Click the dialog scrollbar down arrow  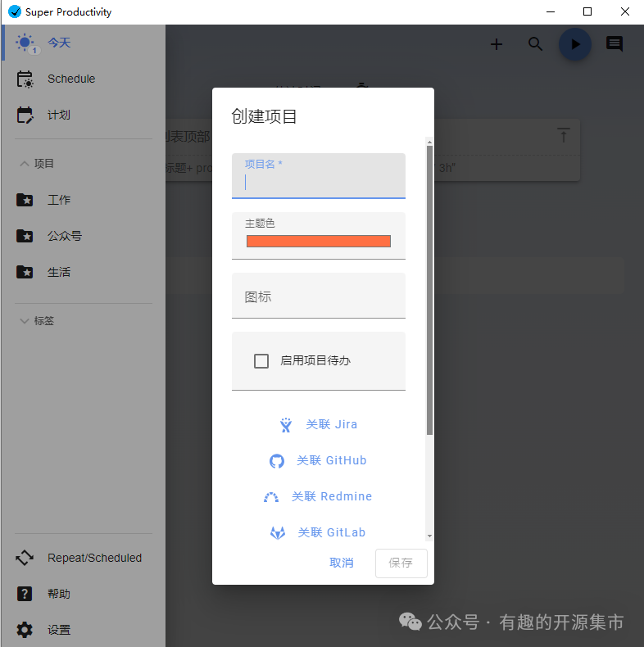click(430, 536)
